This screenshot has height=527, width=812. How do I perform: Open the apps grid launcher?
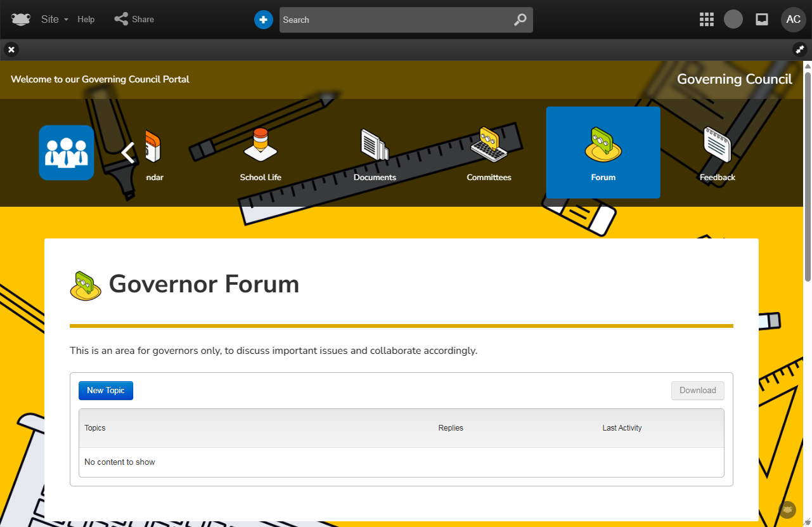click(706, 19)
